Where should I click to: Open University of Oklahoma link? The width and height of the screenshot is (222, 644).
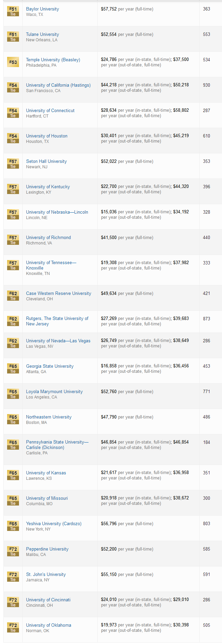48,625
